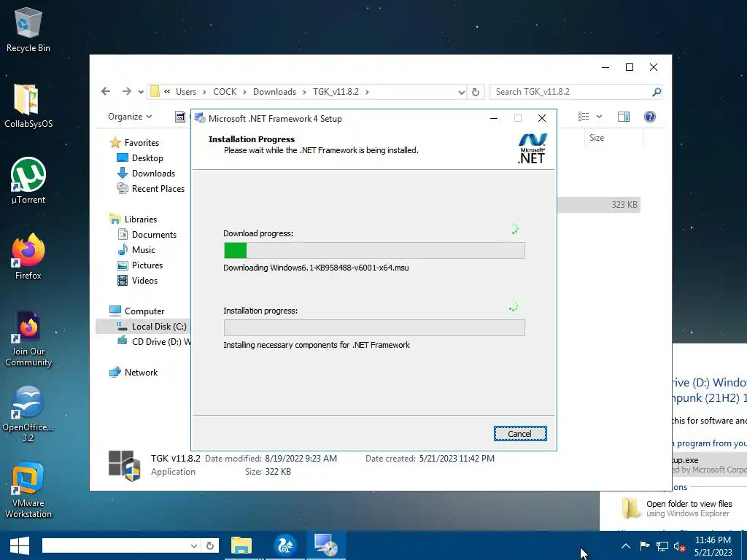This screenshot has width=747, height=560.
Task: Open the Join Our Community shortcut
Action: click(x=28, y=338)
